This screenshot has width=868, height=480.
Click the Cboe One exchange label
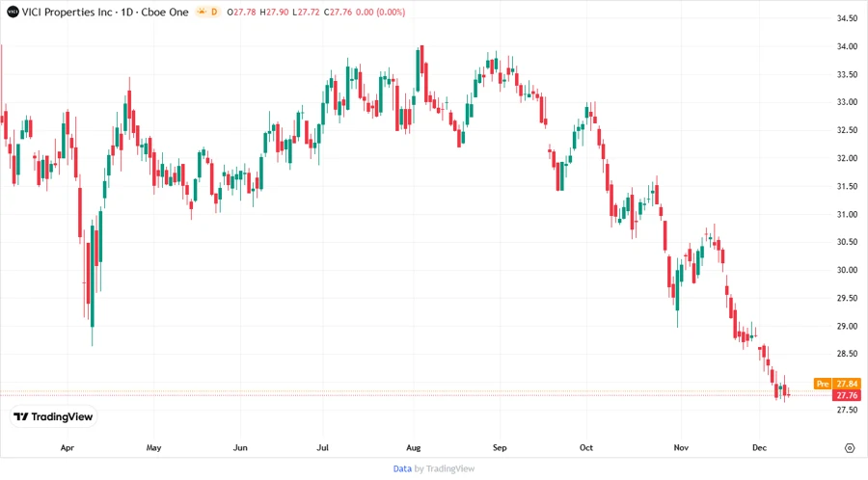(164, 12)
